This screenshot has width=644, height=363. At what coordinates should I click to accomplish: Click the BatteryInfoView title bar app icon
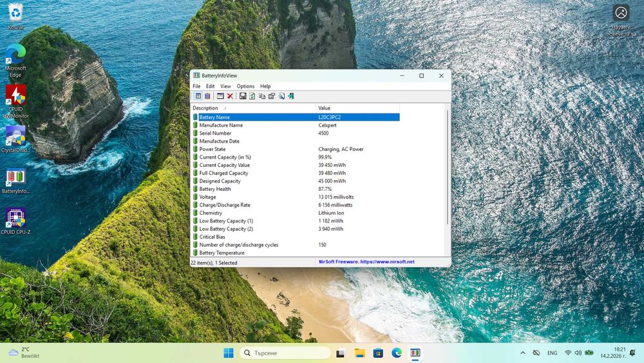(x=196, y=75)
